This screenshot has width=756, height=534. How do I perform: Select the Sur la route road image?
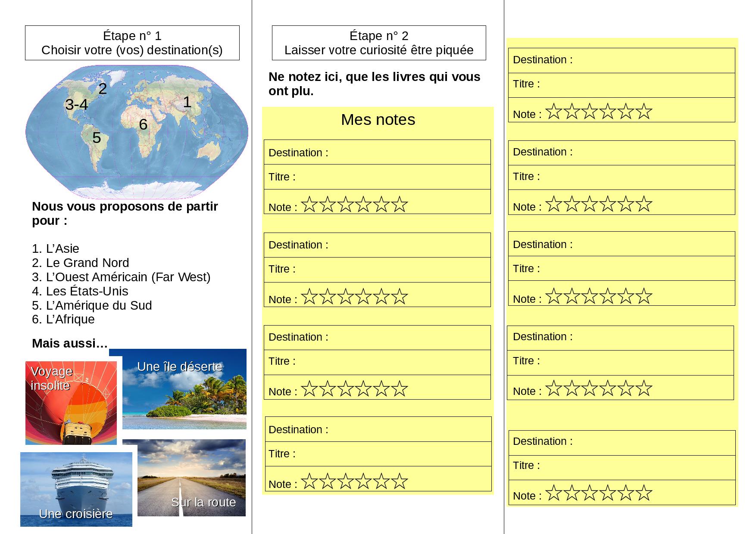(x=191, y=478)
